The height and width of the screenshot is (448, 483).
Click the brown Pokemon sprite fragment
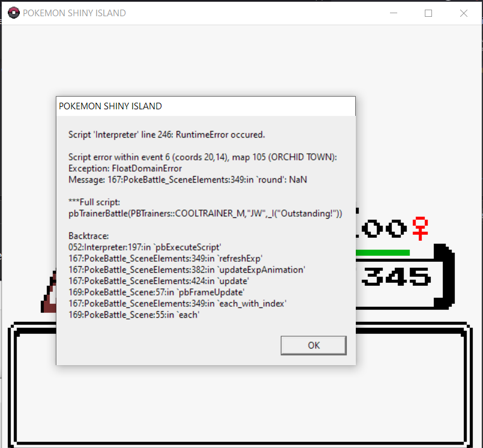pos(49,292)
